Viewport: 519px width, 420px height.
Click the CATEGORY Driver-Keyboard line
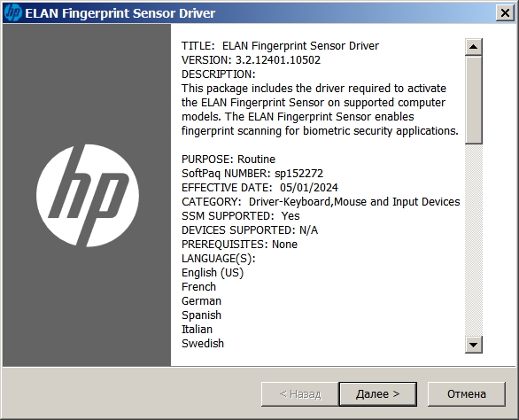321,202
